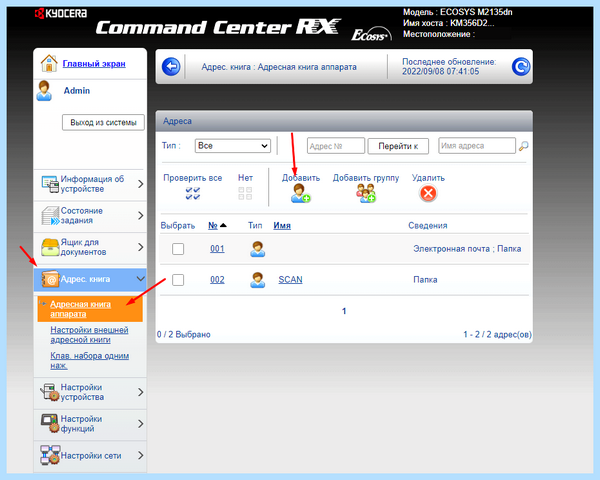Click the 1 - 2 / 2 адрес(ов) text
Screen dimensions: 600x480
coord(497,335)
